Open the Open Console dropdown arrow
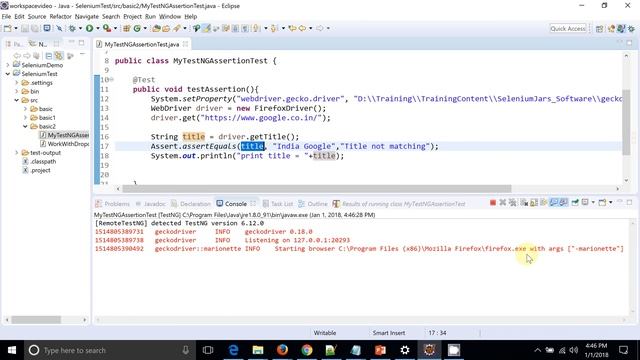The image size is (640, 360). (x=611, y=202)
